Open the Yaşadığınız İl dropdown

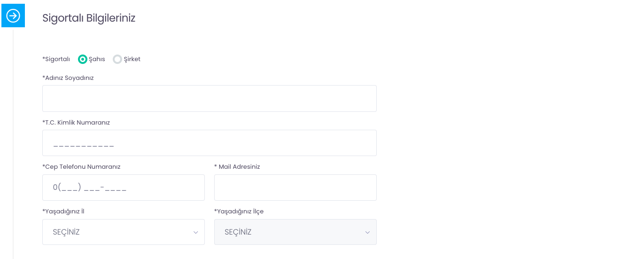tap(124, 232)
